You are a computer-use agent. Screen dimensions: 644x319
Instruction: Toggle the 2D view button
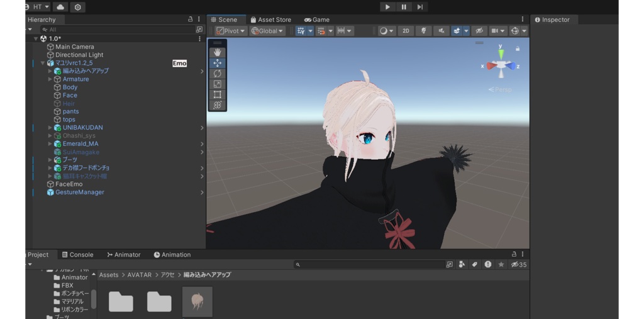click(406, 31)
